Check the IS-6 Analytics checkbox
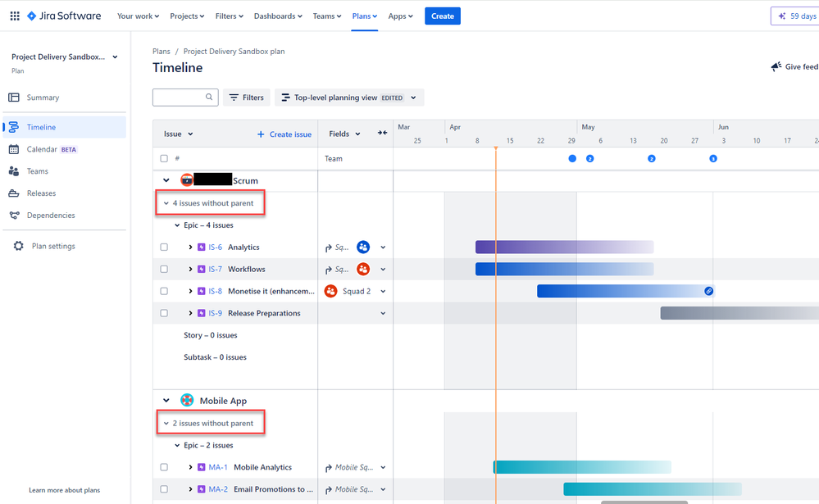 [x=164, y=247]
